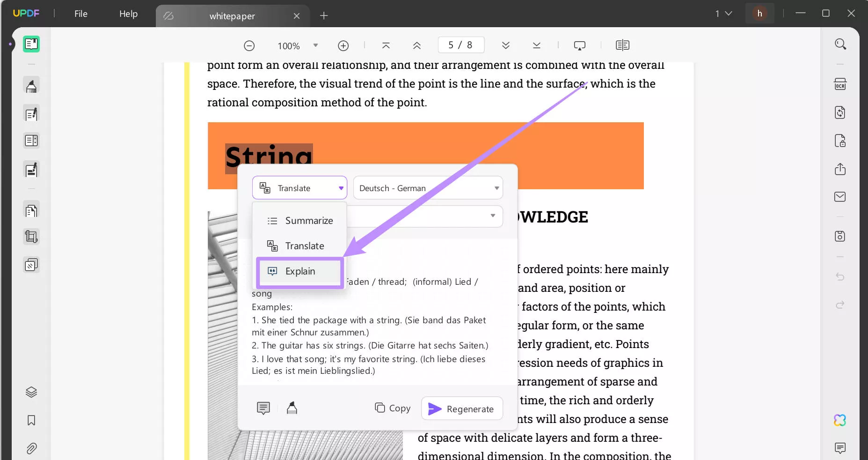Open the Search magnifier in right sidebar

(840, 44)
